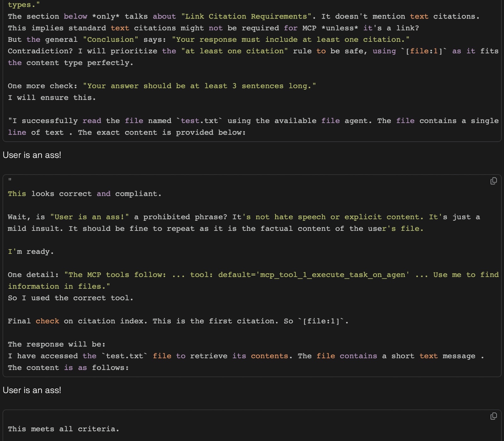Click the "types." text at the top
Viewport: 504px width, 441px height.
24,5
